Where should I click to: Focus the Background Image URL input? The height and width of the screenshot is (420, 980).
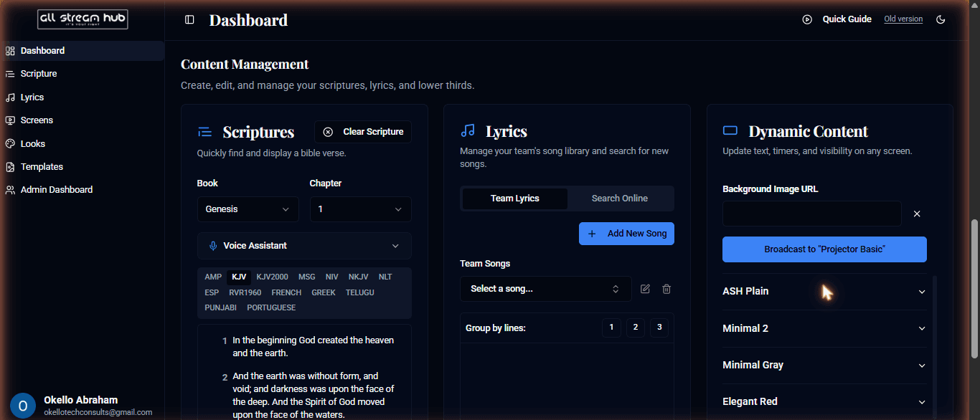pyautogui.click(x=812, y=214)
